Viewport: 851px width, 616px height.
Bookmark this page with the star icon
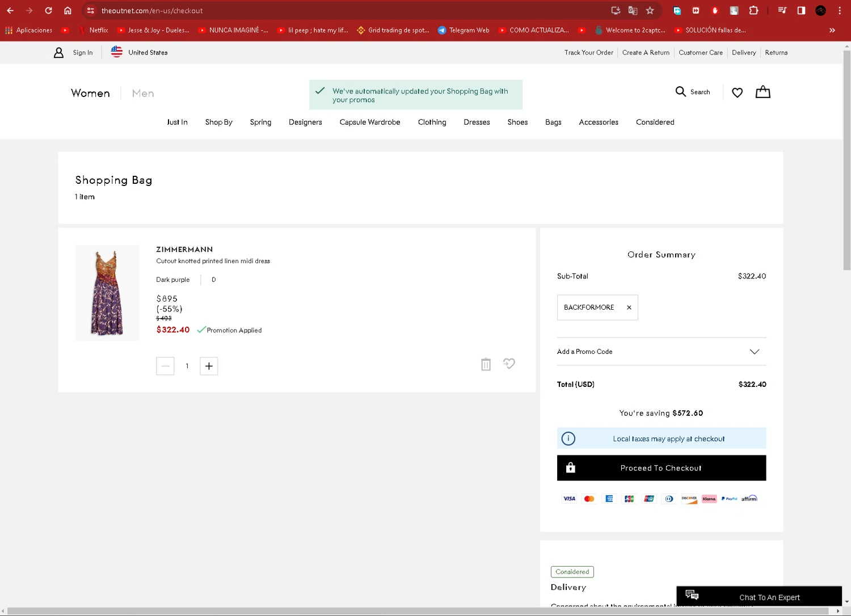[x=650, y=11]
